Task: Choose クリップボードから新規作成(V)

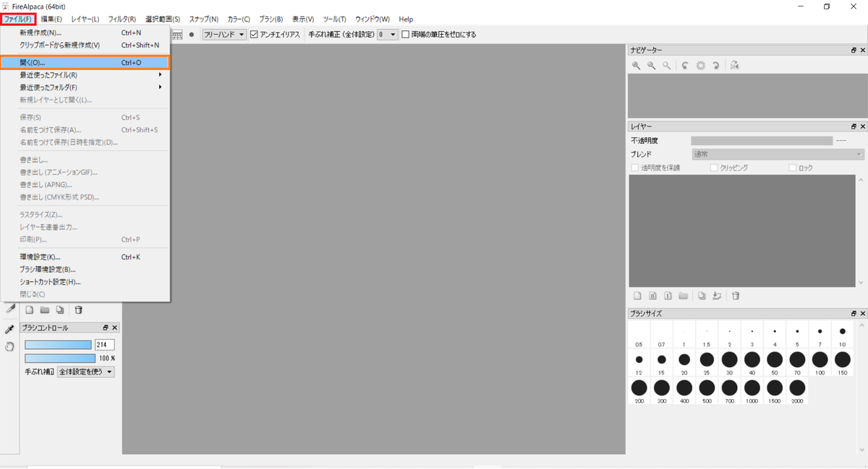Action: pyautogui.click(x=85, y=45)
